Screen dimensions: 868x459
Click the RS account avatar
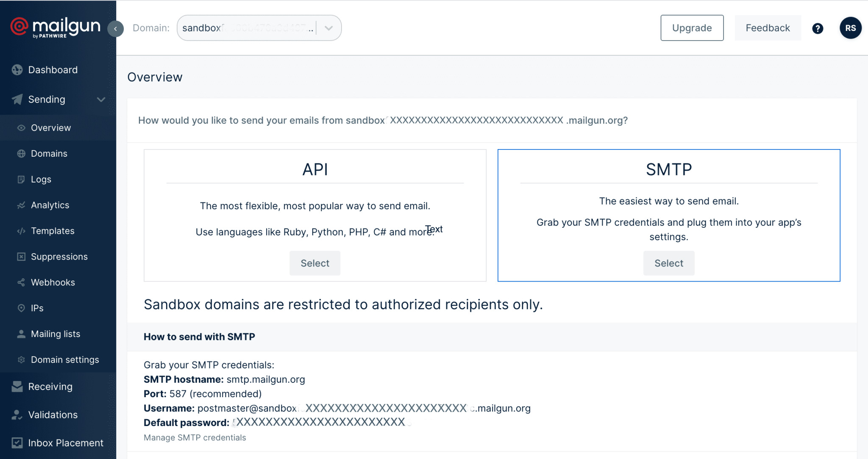click(851, 28)
